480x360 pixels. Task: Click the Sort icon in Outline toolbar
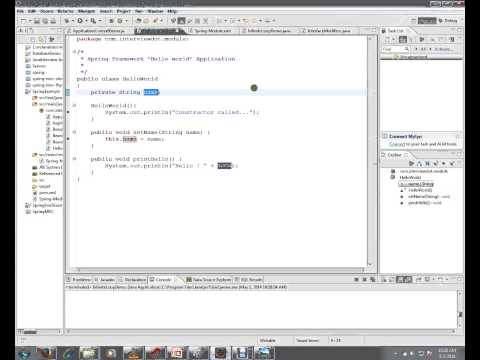[x=419, y=163]
